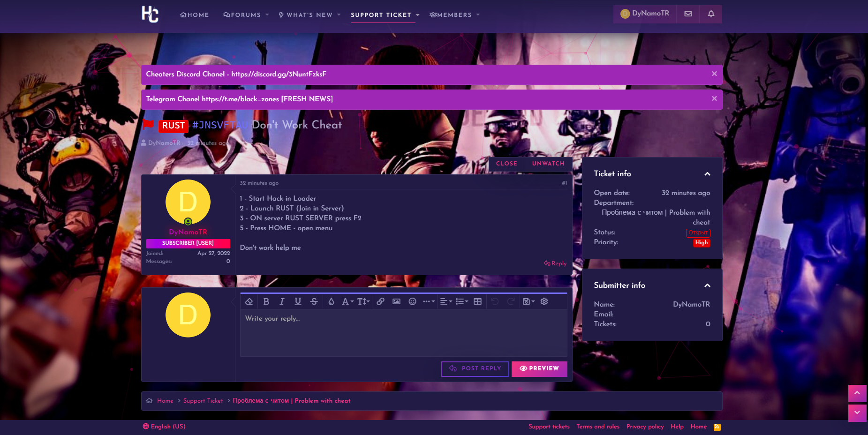868x435 pixels.
Task: Click the UNWATCH button
Action: pyautogui.click(x=548, y=164)
